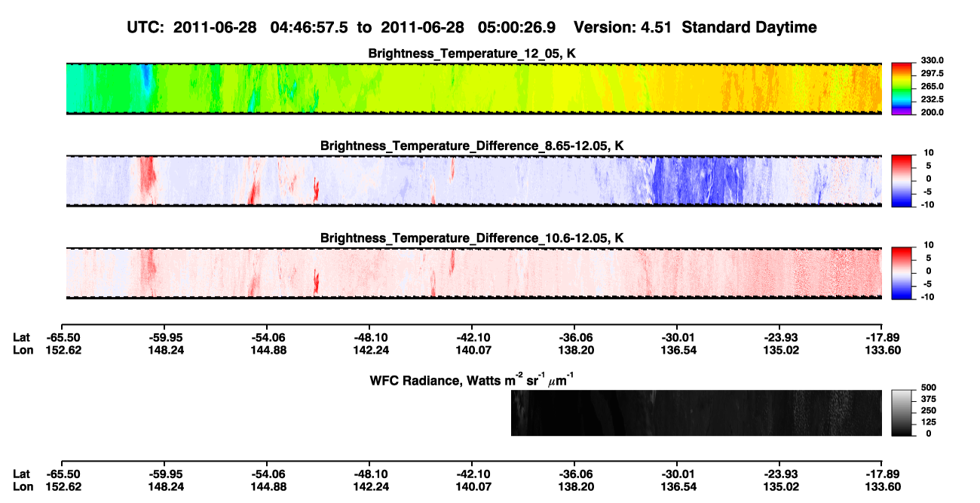This screenshot has height=503, width=980.
Task: Click longitude 148.24 on the axis below WFC Radiance
Action: [x=164, y=486]
